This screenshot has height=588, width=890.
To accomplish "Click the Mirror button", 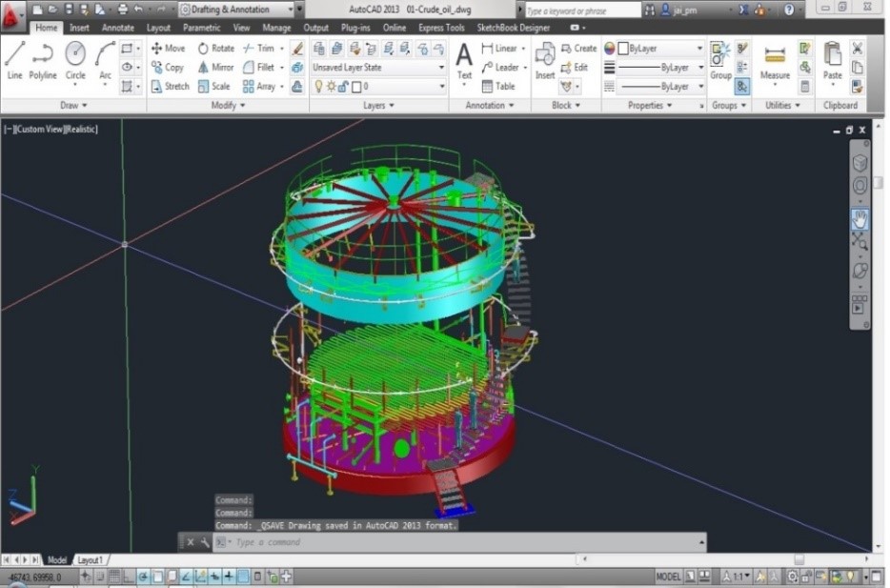I will 215,68.
